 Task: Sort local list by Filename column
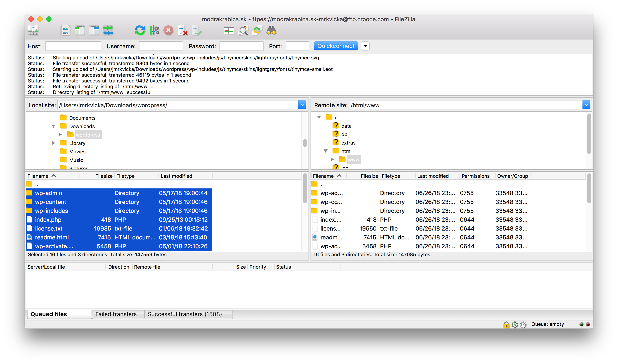point(52,176)
